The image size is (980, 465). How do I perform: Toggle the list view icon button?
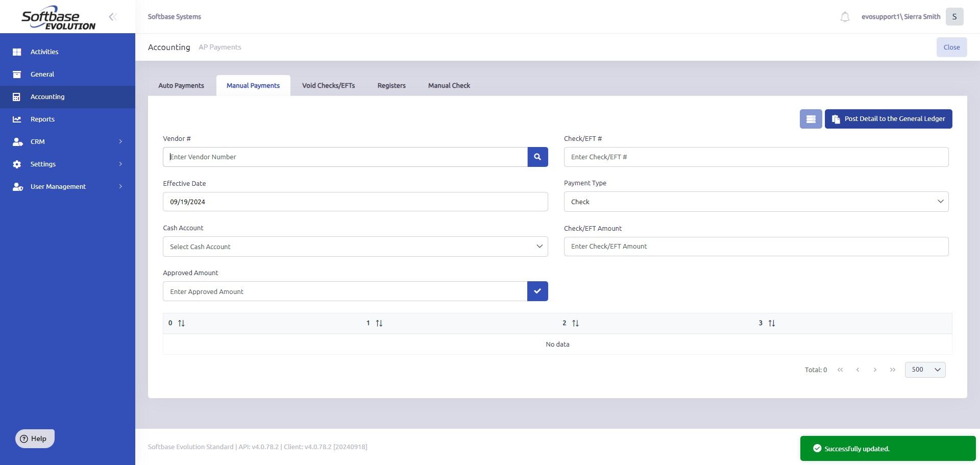[x=811, y=119]
